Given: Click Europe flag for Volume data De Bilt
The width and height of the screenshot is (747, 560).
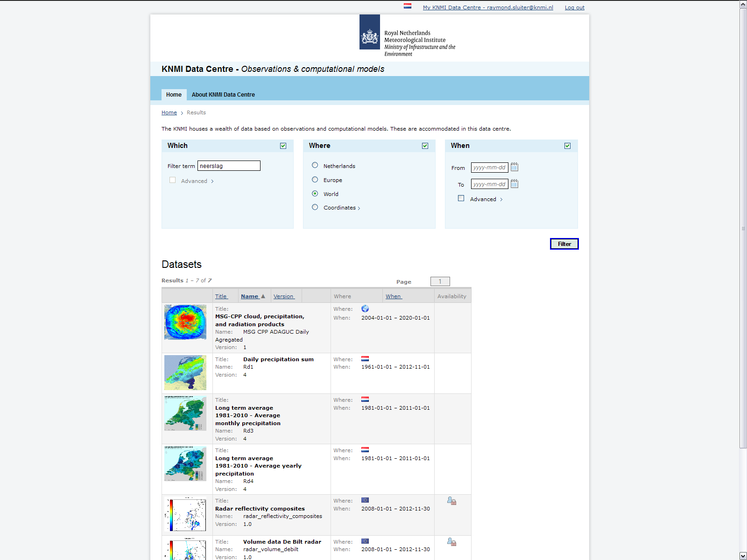Looking at the screenshot, I should coord(365,541).
